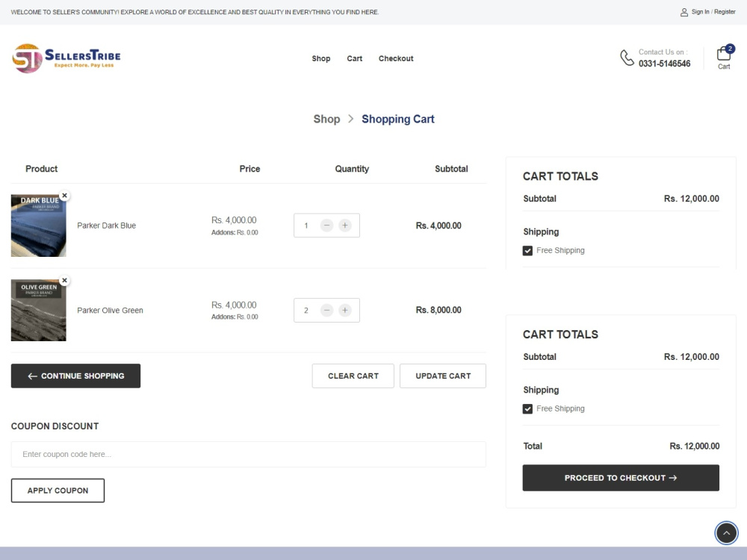Viewport: 747px width, 560px height.
Task: Increase quantity of Parker Olive Green
Action: pyautogui.click(x=345, y=310)
